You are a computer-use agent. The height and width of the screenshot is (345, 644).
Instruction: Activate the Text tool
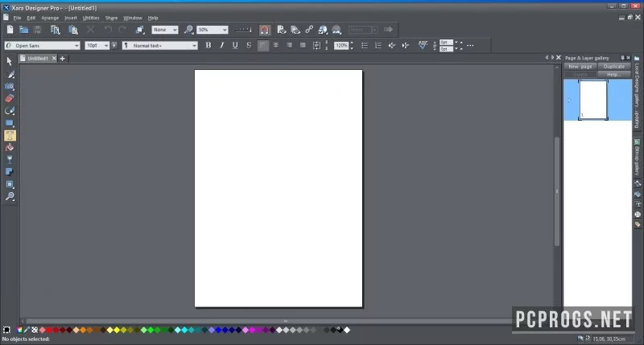[10, 135]
